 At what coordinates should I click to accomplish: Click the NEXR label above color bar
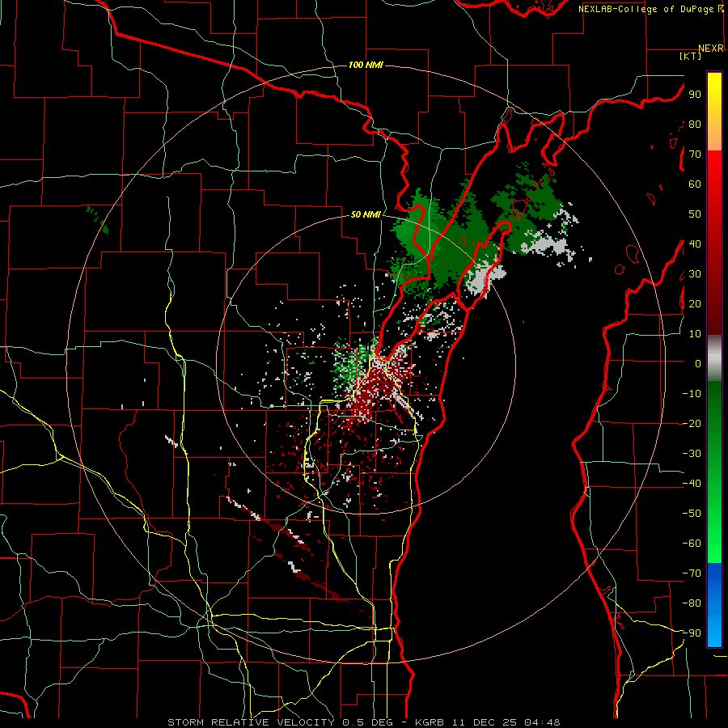pyautogui.click(x=711, y=49)
